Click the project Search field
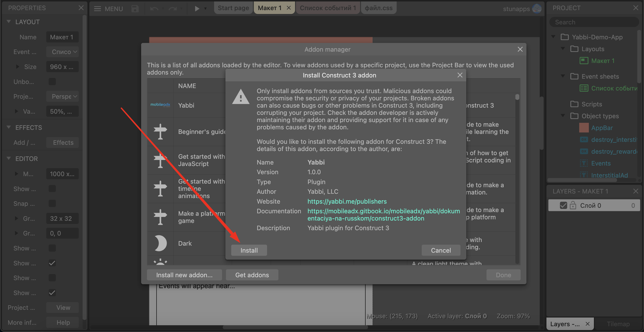This screenshot has width=644, height=332. (x=594, y=22)
